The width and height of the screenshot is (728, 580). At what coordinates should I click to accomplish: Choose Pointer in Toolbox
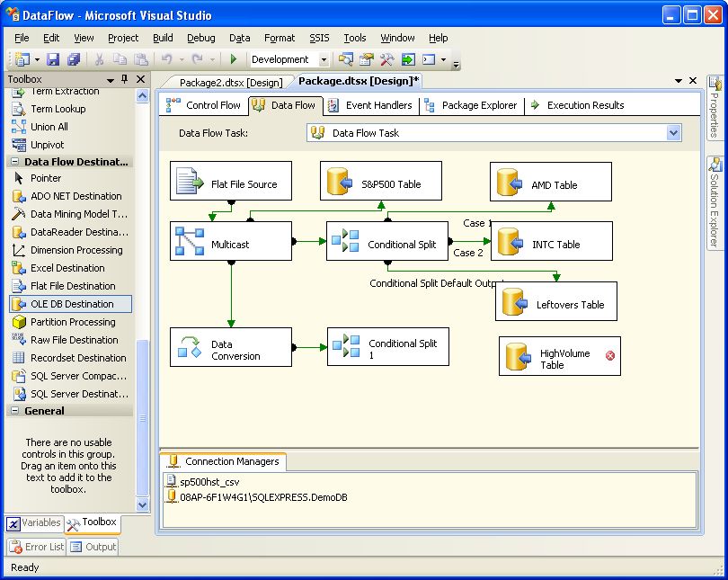pyautogui.click(x=71, y=178)
